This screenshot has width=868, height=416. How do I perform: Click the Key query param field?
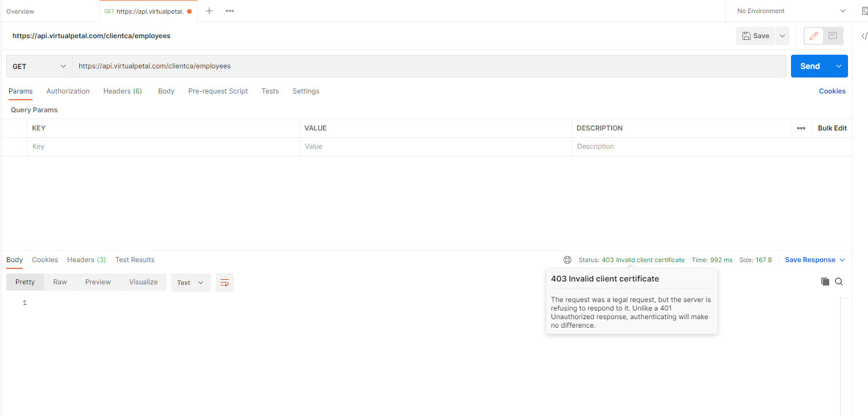163,146
